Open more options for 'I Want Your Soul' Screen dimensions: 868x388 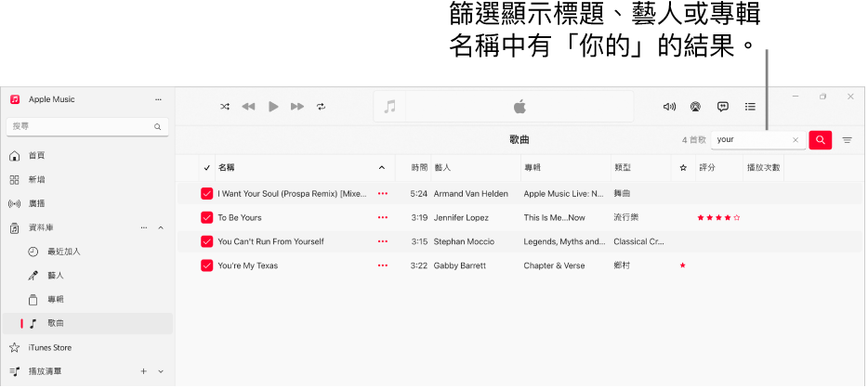pos(383,194)
